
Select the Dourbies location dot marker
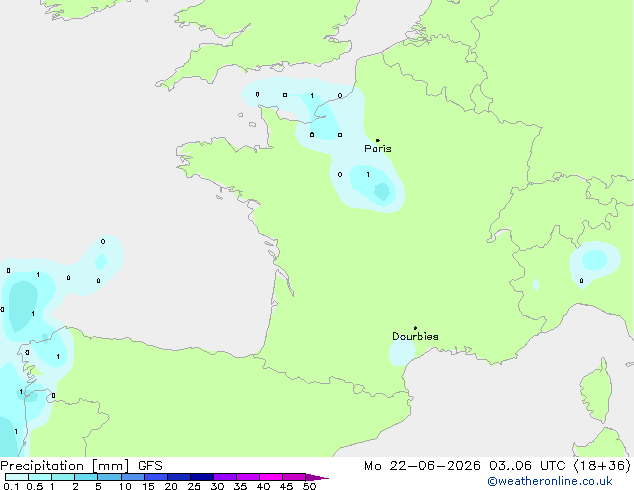415,328
